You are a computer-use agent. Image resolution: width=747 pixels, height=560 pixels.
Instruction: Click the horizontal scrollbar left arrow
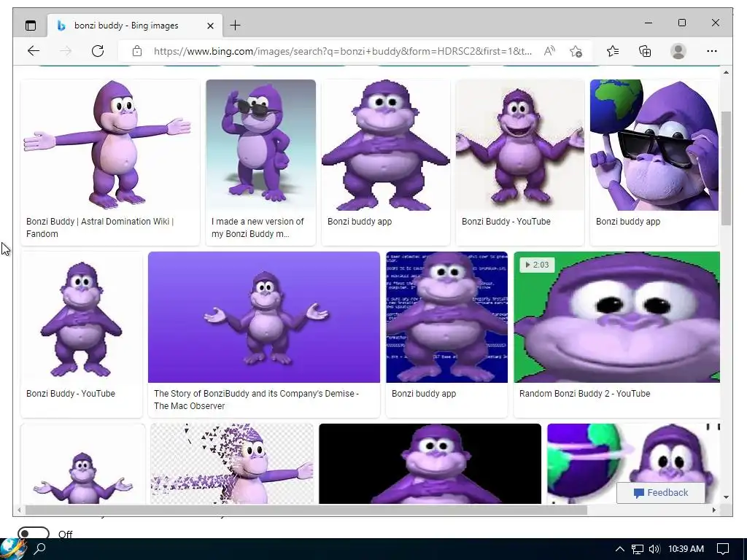[19, 510]
